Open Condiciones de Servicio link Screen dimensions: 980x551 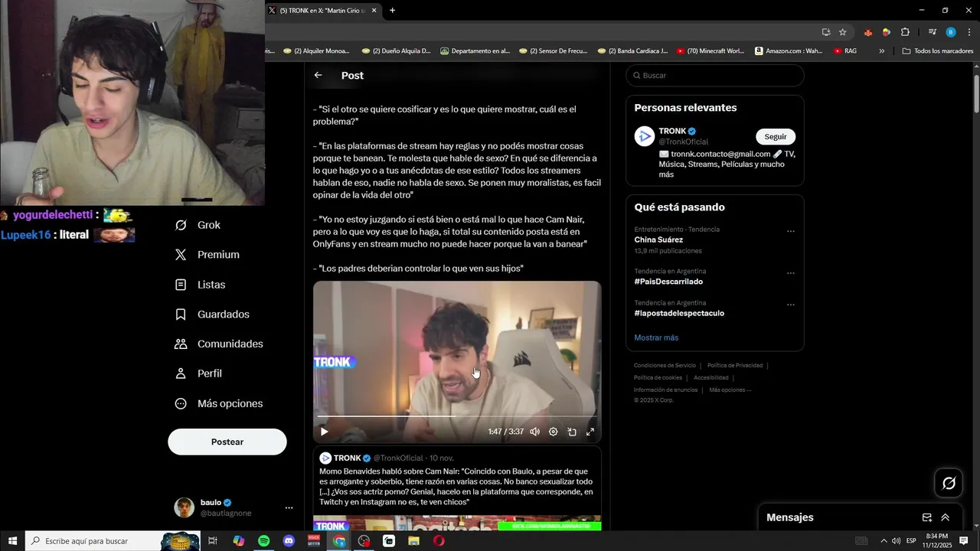pyautogui.click(x=665, y=366)
